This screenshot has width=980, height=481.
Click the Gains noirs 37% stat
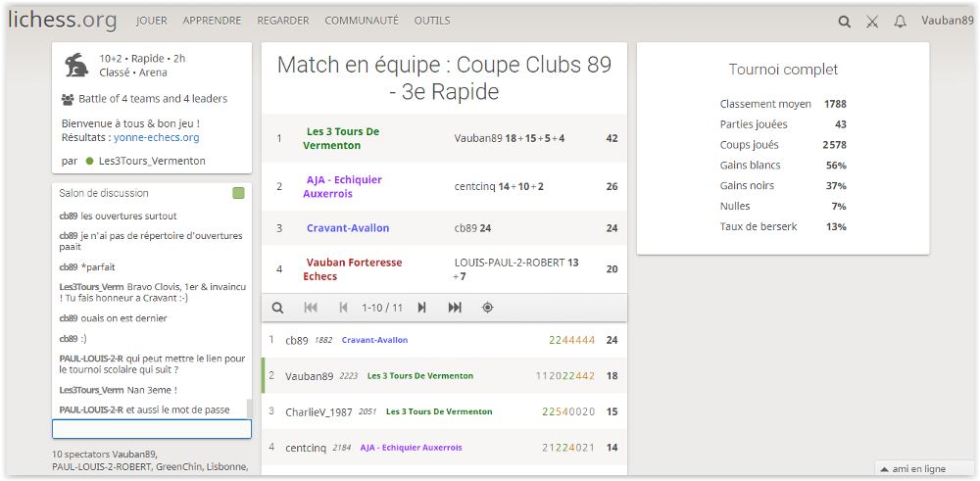click(783, 185)
